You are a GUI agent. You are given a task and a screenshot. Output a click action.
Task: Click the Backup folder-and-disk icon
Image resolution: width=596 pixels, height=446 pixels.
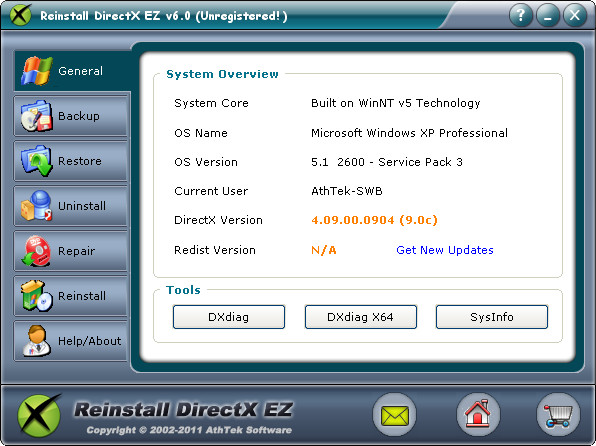[36, 116]
